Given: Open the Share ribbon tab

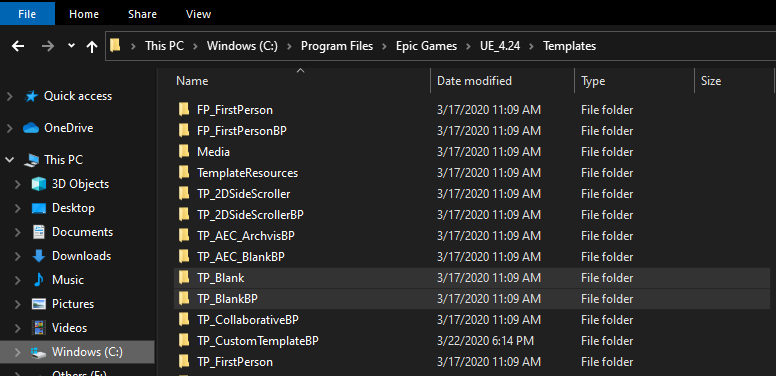Looking at the screenshot, I should pos(143,14).
